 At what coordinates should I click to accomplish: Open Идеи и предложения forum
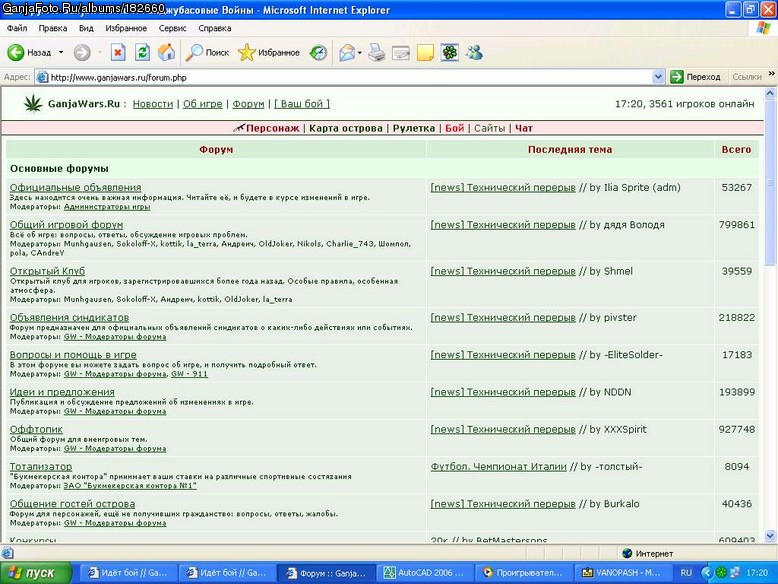coord(62,392)
